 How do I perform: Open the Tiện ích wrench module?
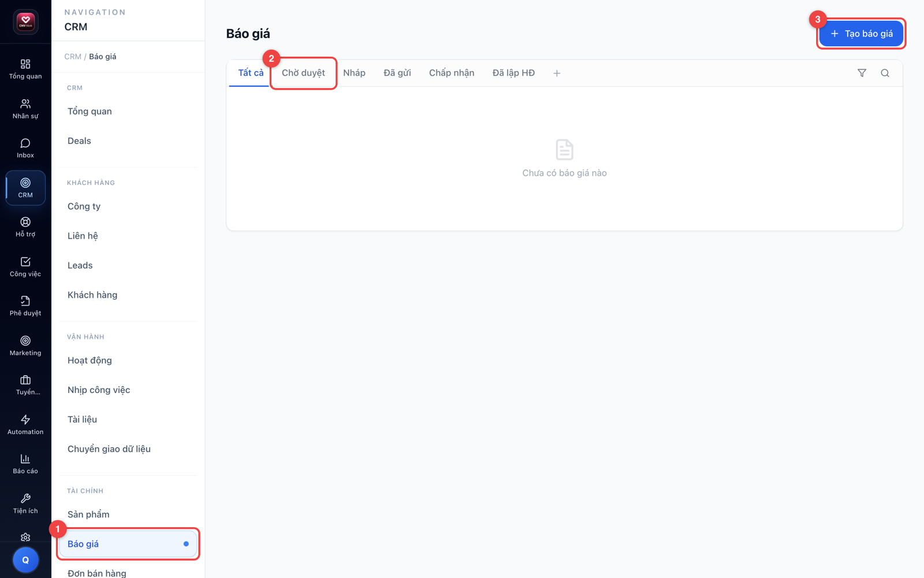25,504
